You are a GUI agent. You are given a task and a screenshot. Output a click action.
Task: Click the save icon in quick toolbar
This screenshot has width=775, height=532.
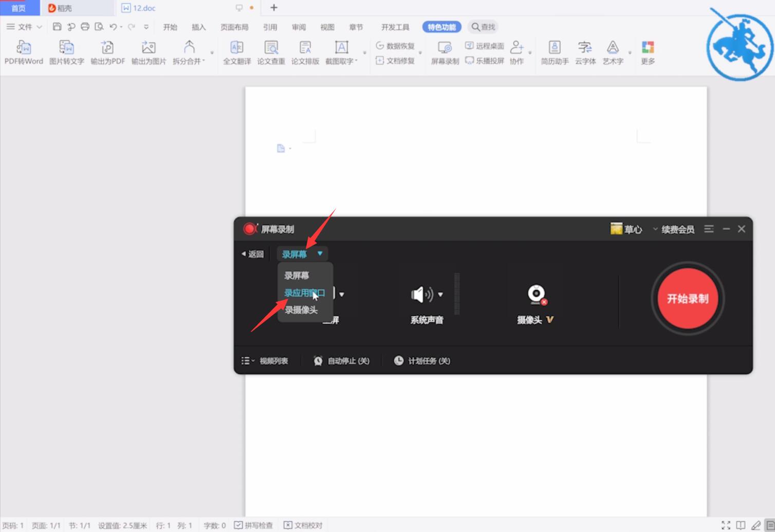pyautogui.click(x=57, y=27)
